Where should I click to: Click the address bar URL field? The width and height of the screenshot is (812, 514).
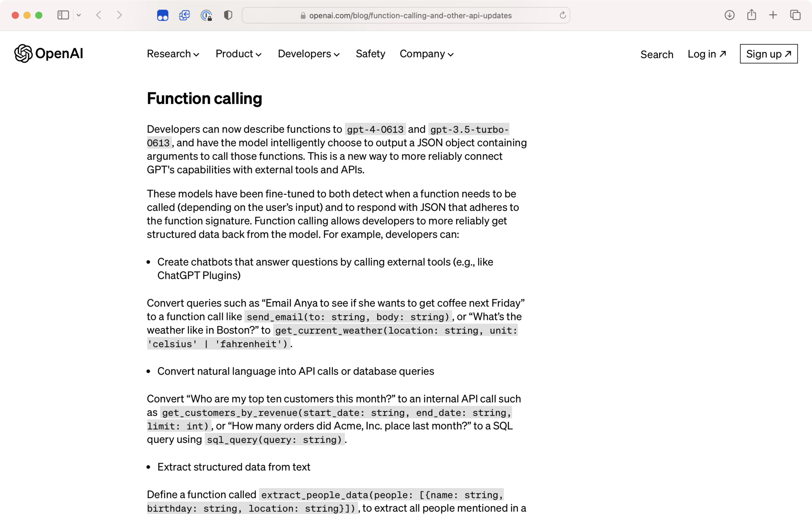[410, 16]
